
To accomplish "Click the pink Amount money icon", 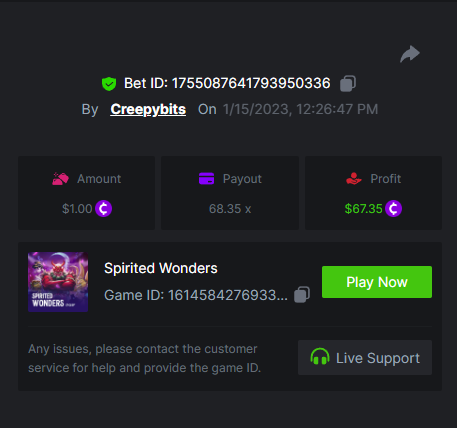I will (60, 179).
